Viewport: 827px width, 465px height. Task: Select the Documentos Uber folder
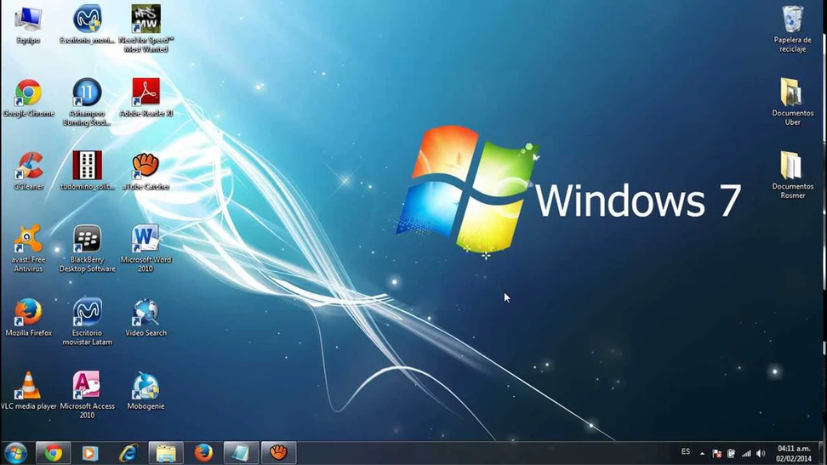(792, 93)
